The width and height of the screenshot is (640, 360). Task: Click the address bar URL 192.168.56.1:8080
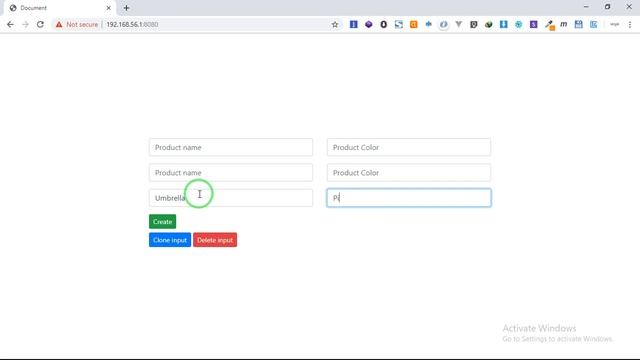[x=132, y=24]
